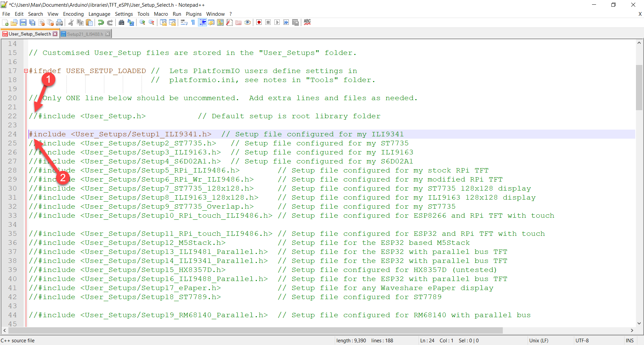
Task: Open the Language menu
Action: click(x=99, y=14)
